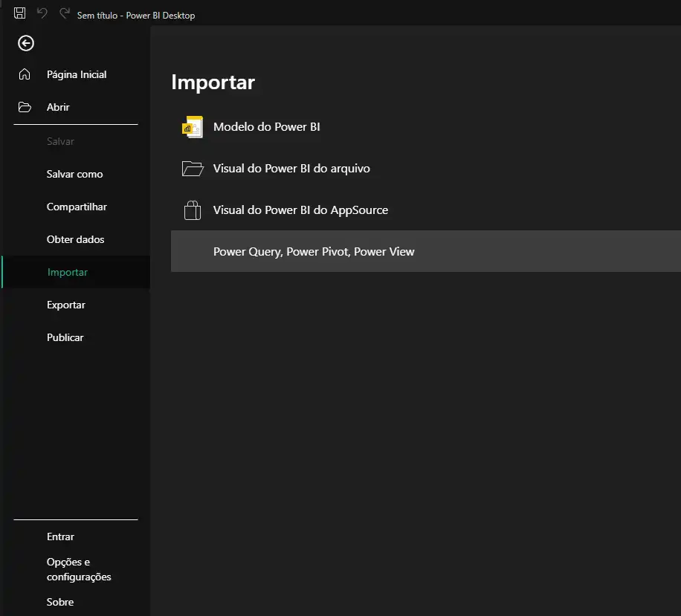The image size is (681, 616).
Task: Click the AppSource shopping bag icon
Action: (193, 210)
